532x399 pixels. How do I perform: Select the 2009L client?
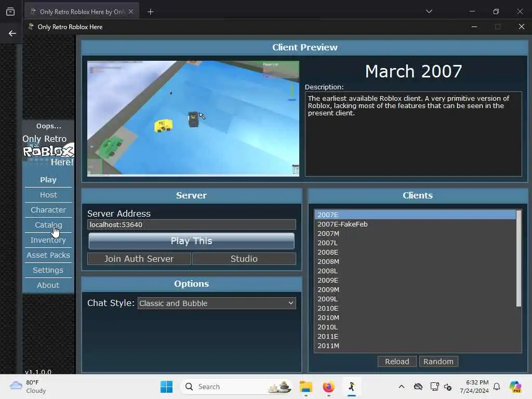coord(415,299)
